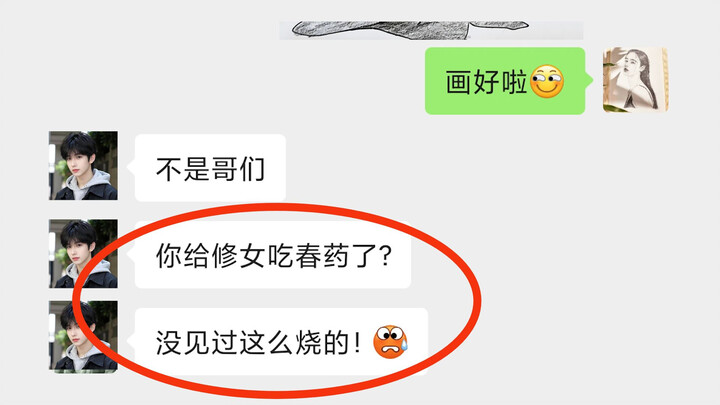Screen dimensions: 720x405
Task: Click the exclamation mark before the angry emoji
Action: coord(357,343)
